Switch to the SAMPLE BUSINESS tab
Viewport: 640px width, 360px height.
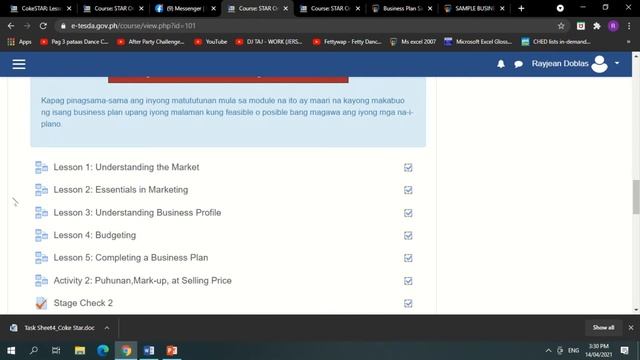pyautogui.click(x=473, y=9)
